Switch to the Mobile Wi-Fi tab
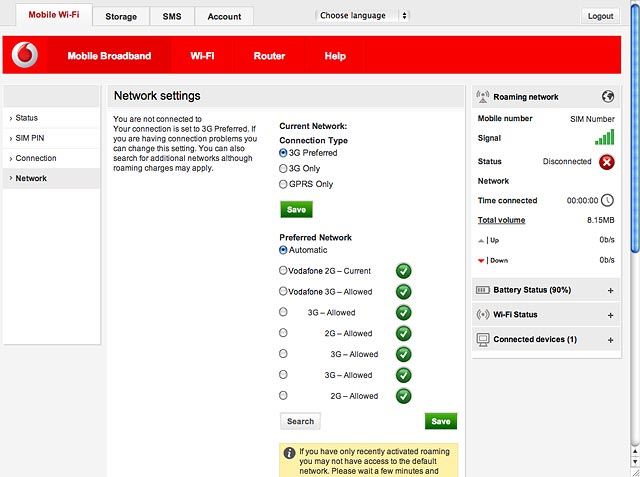640x477 pixels. 54,15
